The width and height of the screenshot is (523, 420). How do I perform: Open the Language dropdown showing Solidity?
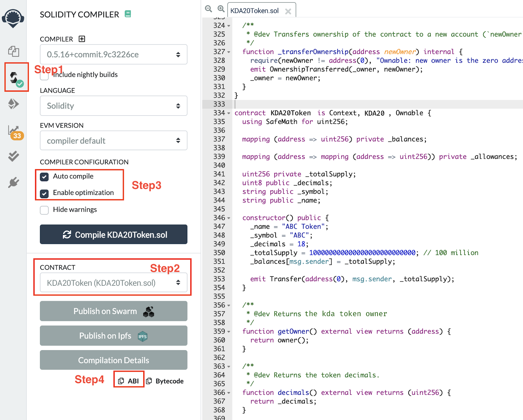point(113,106)
